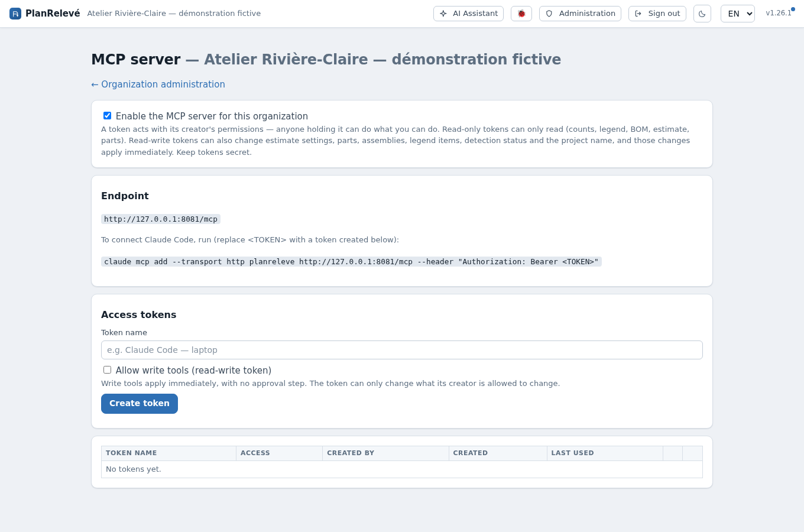Click the 'No tokens yet.' row

tap(402, 469)
